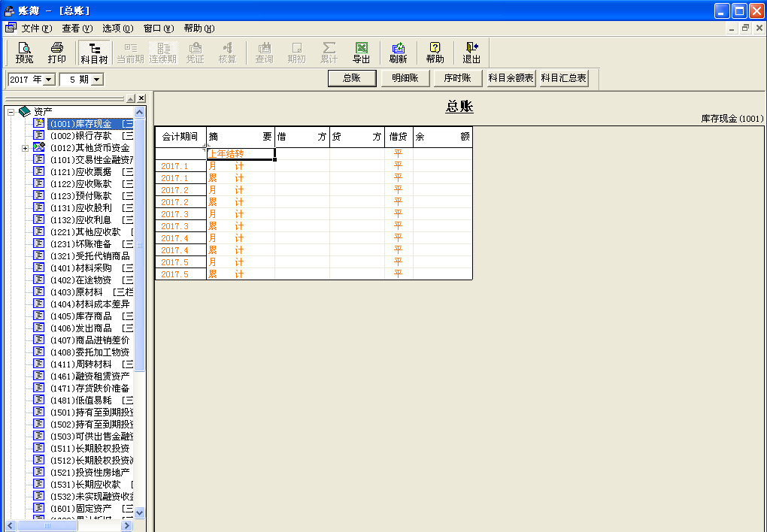Select (1401)材料采购 account
Image resolution: width=767 pixels, height=532 pixels.
[91, 268]
